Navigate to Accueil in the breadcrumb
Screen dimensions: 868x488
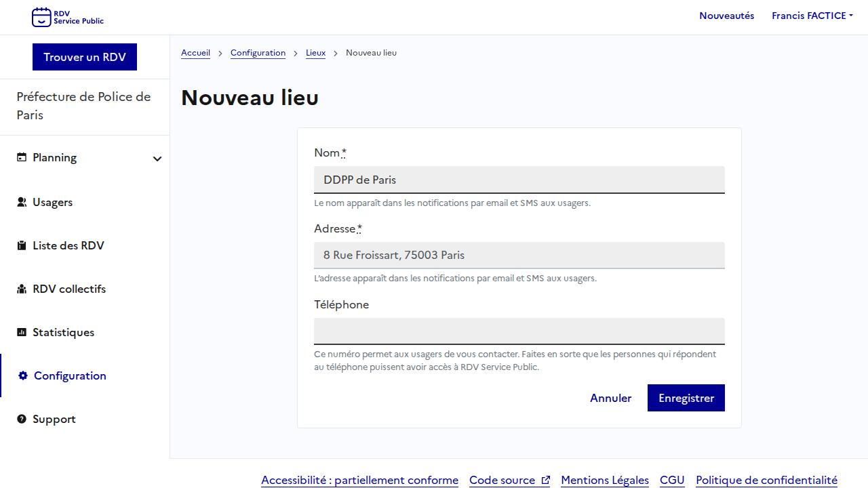(195, 53)
